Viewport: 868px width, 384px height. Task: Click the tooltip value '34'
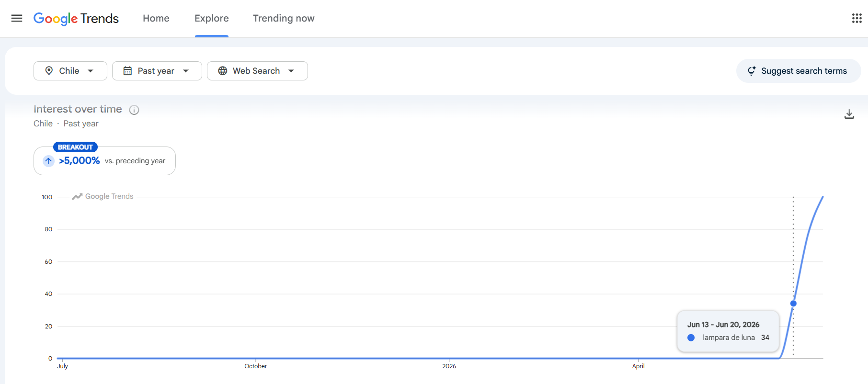click(765, 338)
